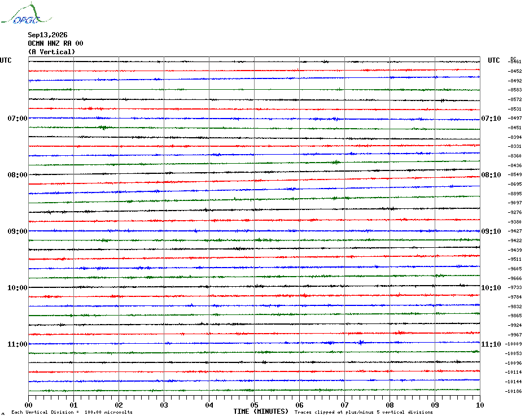Click the 07:00 time label on left
525x420 pixels.
tap(17, 118)
